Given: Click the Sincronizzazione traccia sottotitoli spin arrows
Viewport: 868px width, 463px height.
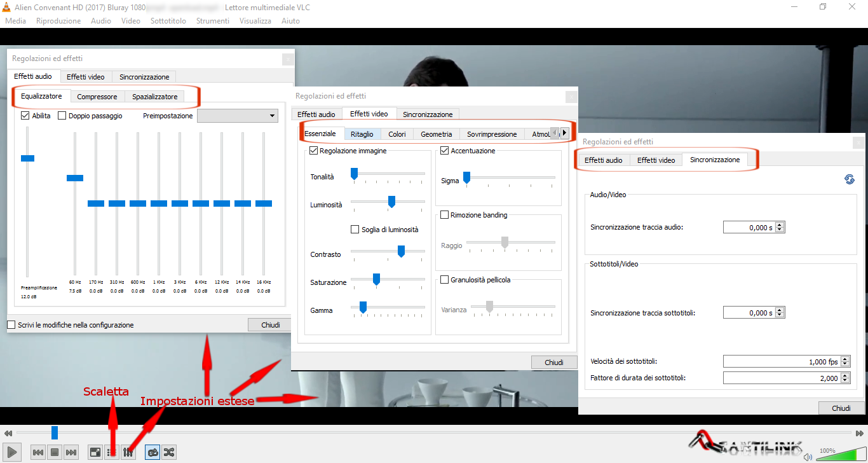Looking at the screenshot, I should [x=780, y=312].
